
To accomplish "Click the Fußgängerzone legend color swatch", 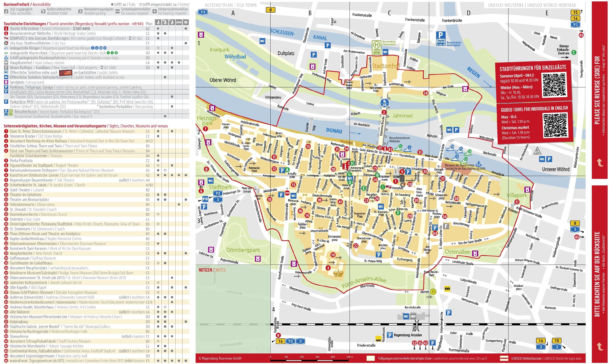I will (x=371, y=358).
